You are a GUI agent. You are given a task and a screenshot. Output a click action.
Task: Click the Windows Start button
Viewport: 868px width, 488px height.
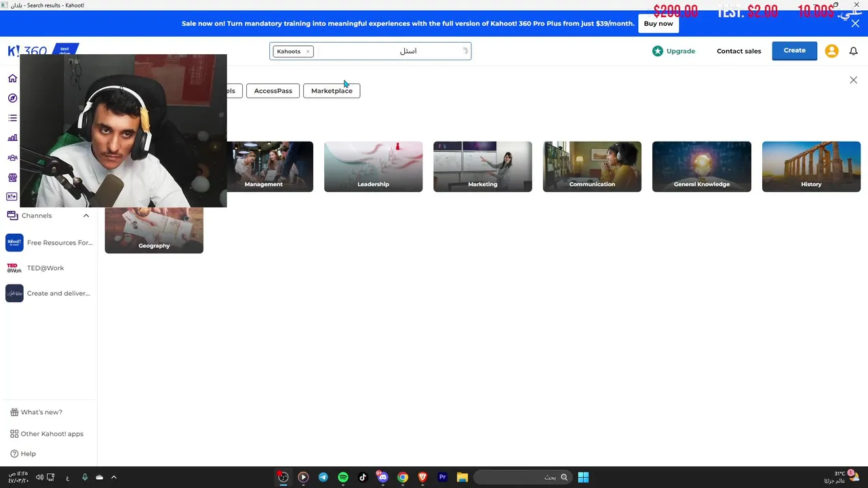[x=583, y=477]
